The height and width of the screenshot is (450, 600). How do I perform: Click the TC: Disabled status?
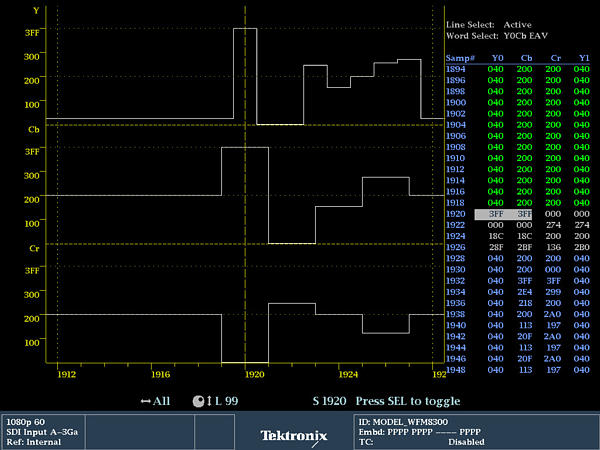(x=420, y=441)
